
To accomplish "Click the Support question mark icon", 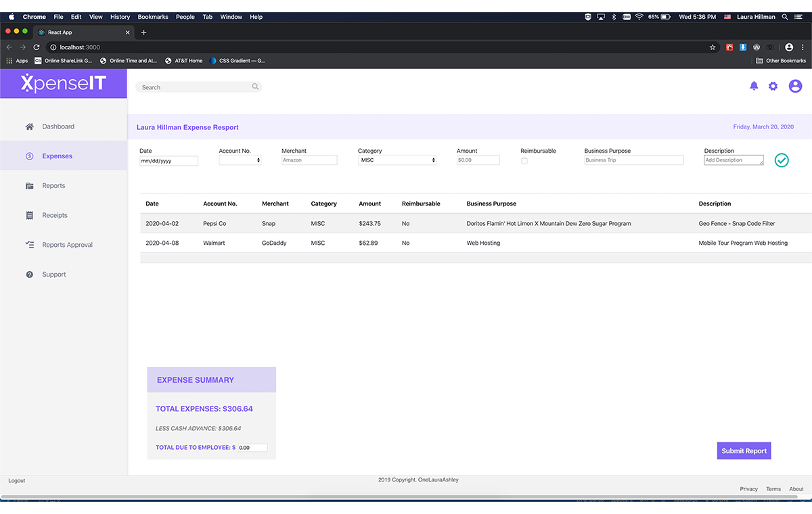I will coord(30,275).
